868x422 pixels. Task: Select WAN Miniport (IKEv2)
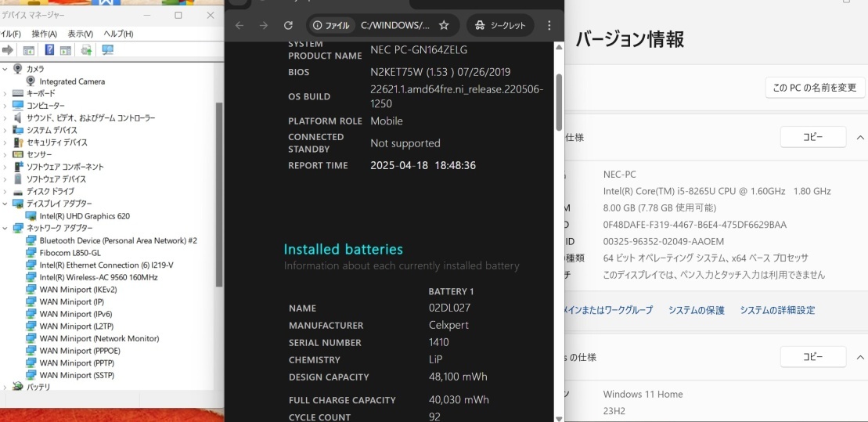click(x=78, y=289)
